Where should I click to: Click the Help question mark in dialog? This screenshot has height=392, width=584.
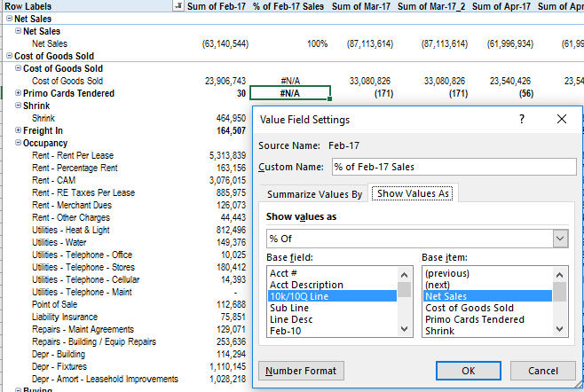(x=521, y=119)
